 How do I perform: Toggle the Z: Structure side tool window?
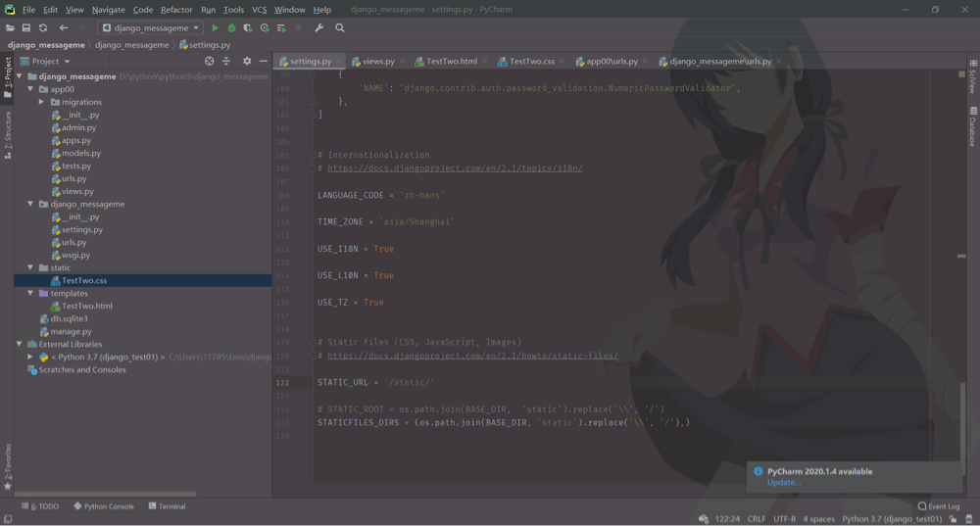tap(8, 135)
